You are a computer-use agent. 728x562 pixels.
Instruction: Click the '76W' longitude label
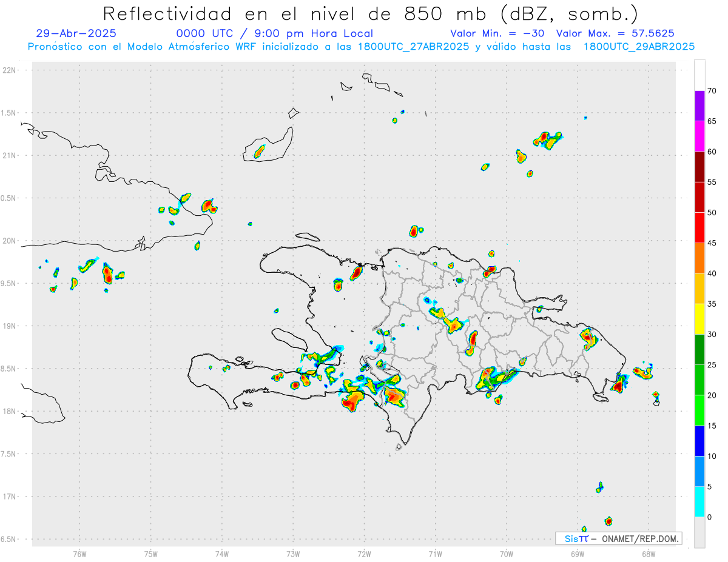(79, 554)
